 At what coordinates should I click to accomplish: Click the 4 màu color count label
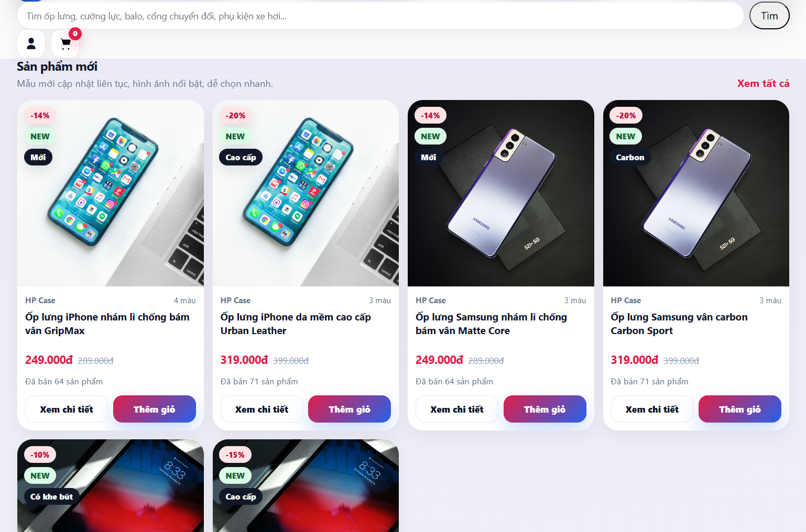184,300
